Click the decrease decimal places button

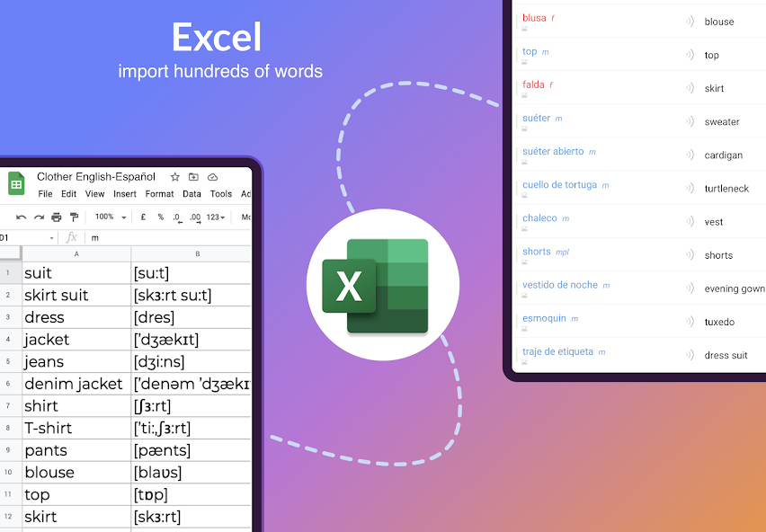(177, 217)
